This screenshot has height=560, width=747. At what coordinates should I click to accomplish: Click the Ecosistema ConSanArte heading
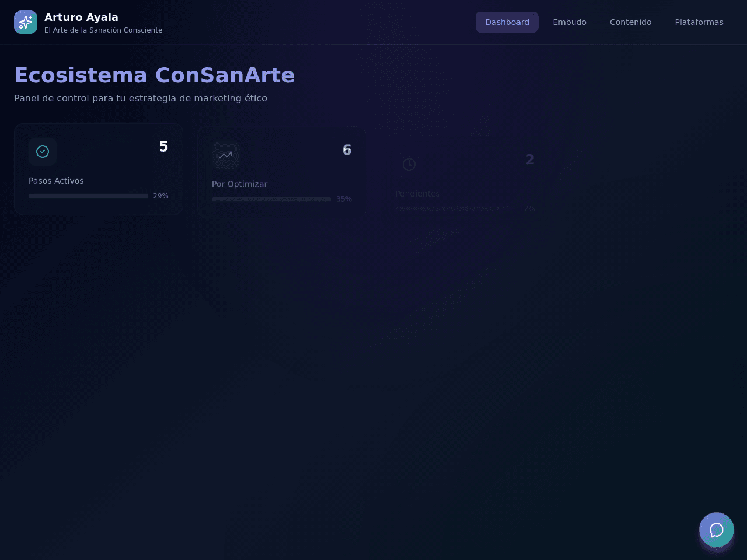pyautogui.click(x=154, y=75)
